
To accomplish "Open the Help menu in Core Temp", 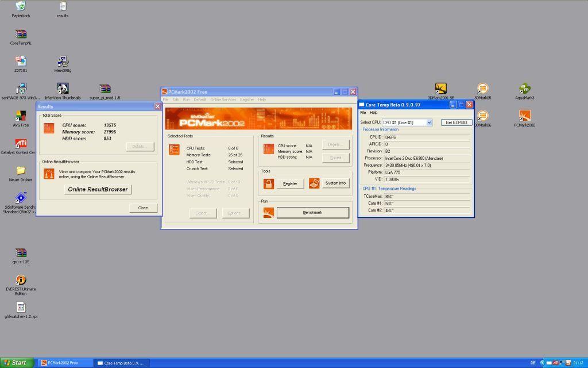I will coord(373,113).
